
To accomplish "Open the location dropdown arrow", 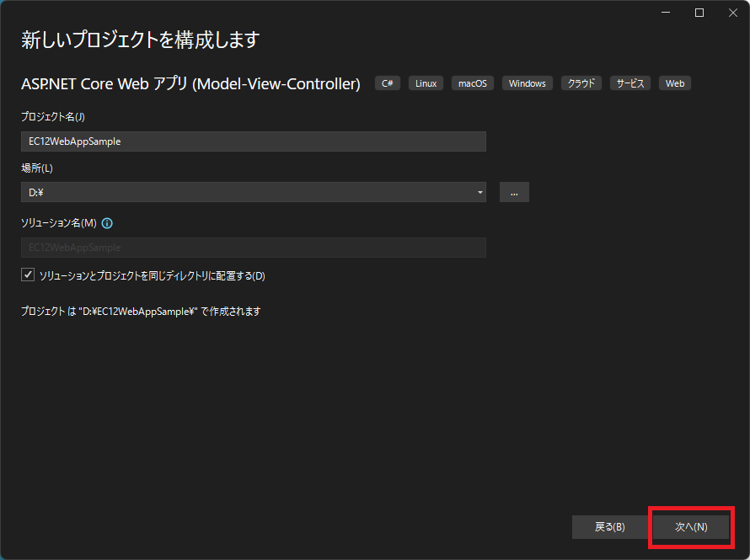I will [479, 192].
